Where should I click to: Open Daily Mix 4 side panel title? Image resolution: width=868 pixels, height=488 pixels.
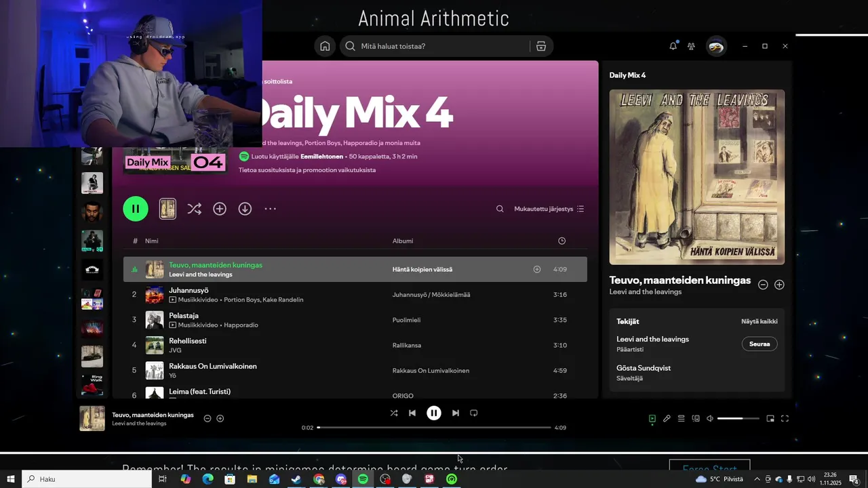627,75
